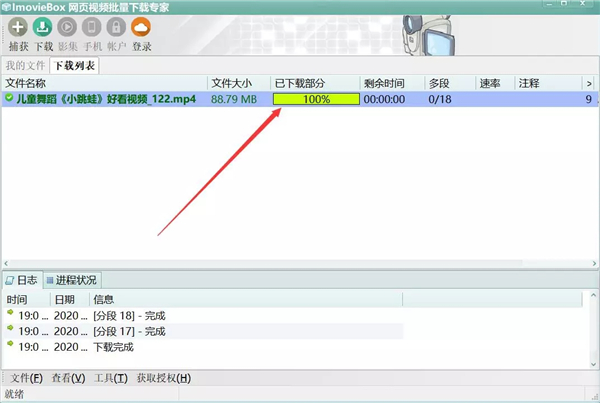The width and height of the screenshot is (600, 403).
Task: Expand the 工具(T) menu
Action: click(110, 378)
